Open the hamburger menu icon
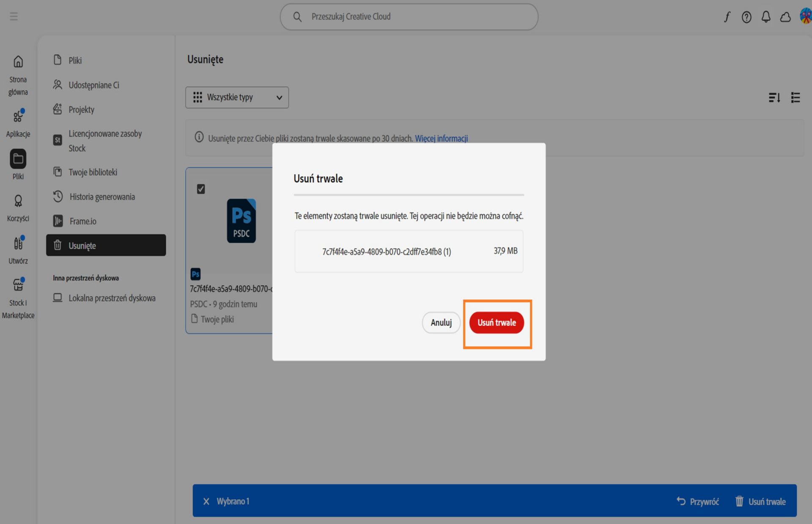This screenshot has width=812, height=524. click(14, 16)
